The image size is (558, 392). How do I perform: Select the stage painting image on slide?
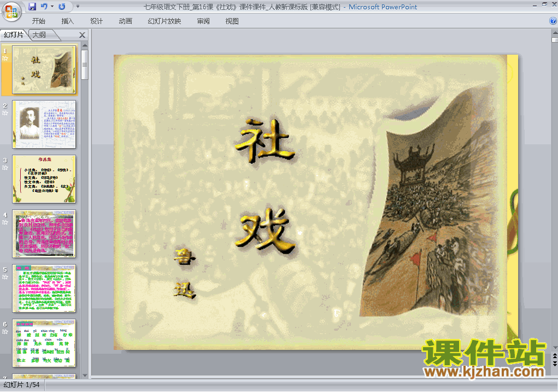click(x=429, y=201)
